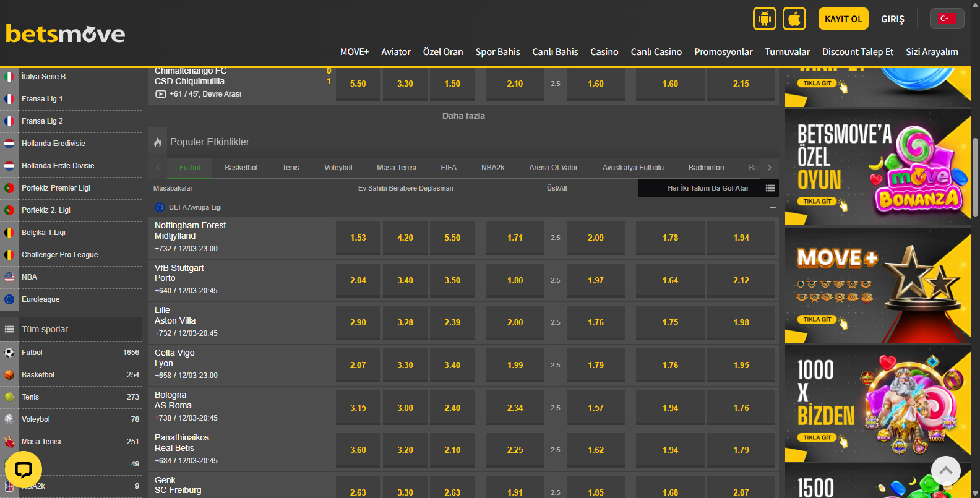
Task: Open the Turnuvalar menu item
Action: (x=787, y=52)
